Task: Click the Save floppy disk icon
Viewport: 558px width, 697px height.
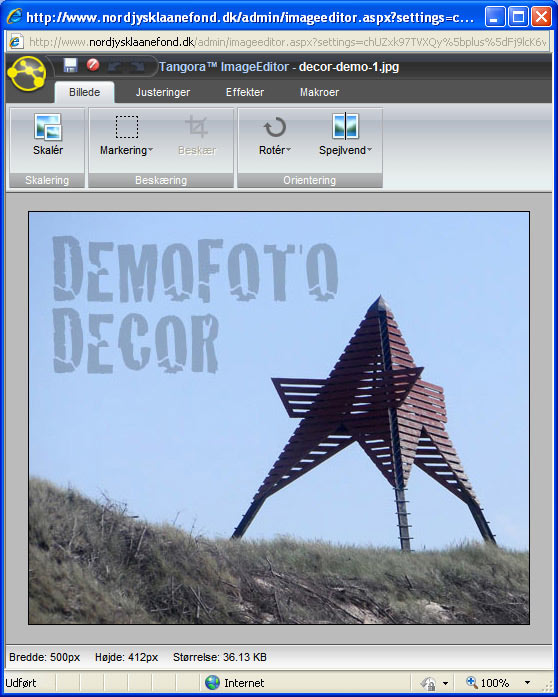Action: click(x=70, y=65)
